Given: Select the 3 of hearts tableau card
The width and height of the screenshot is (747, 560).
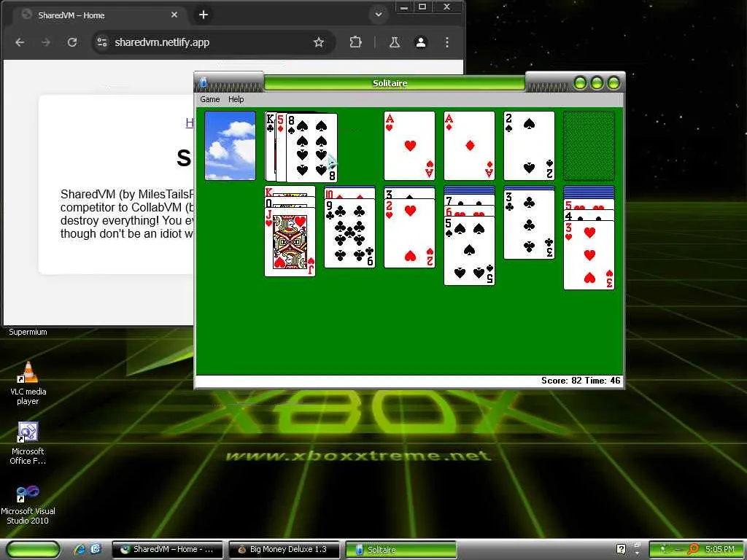Looking at the screenshot, I should click(589, 254).
